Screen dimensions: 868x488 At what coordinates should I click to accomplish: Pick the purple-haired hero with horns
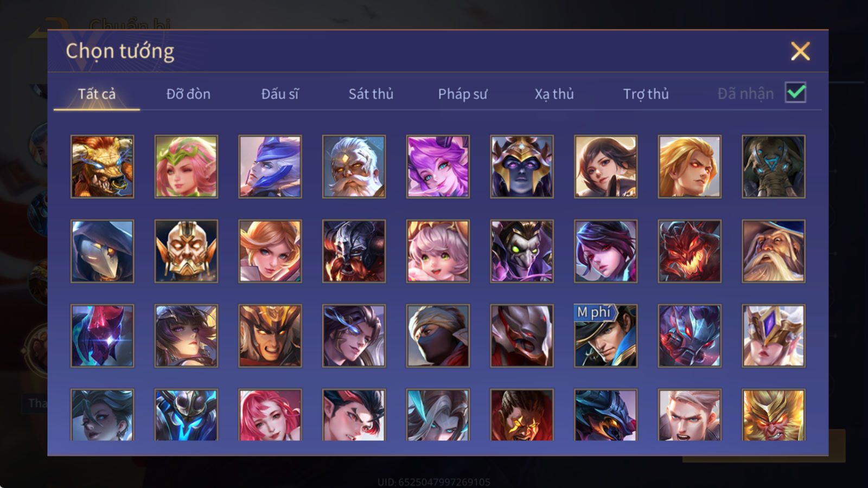point(438,166)
